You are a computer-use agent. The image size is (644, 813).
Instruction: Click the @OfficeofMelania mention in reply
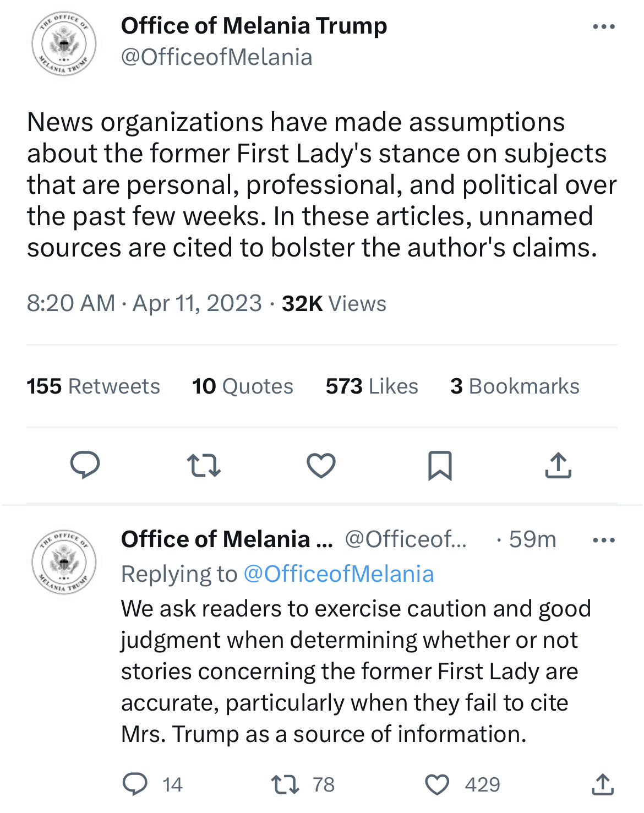pyautogui.click(x=339, y=574)
